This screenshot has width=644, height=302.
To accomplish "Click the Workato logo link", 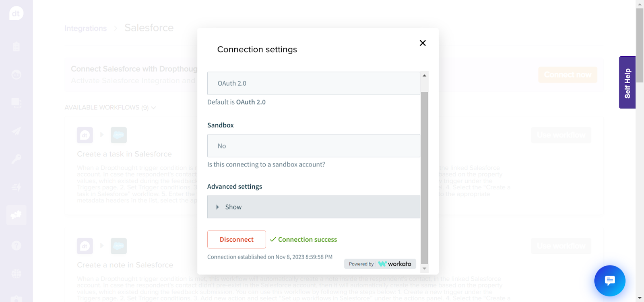I will pos(394,264).
